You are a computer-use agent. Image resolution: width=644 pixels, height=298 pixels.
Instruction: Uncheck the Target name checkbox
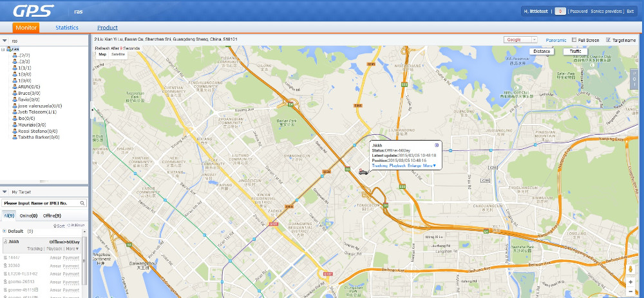pyautogui.click(x=608, y=40)
